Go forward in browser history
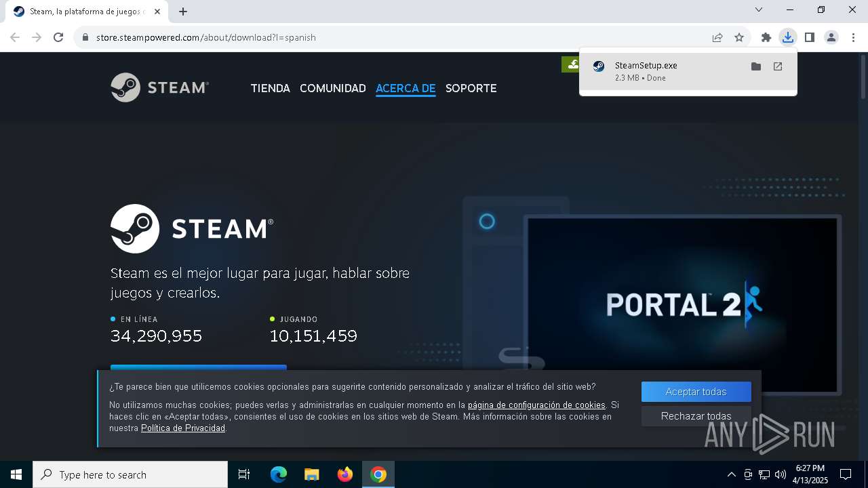Screen dimensions: 868x488 tap(37, 37)
